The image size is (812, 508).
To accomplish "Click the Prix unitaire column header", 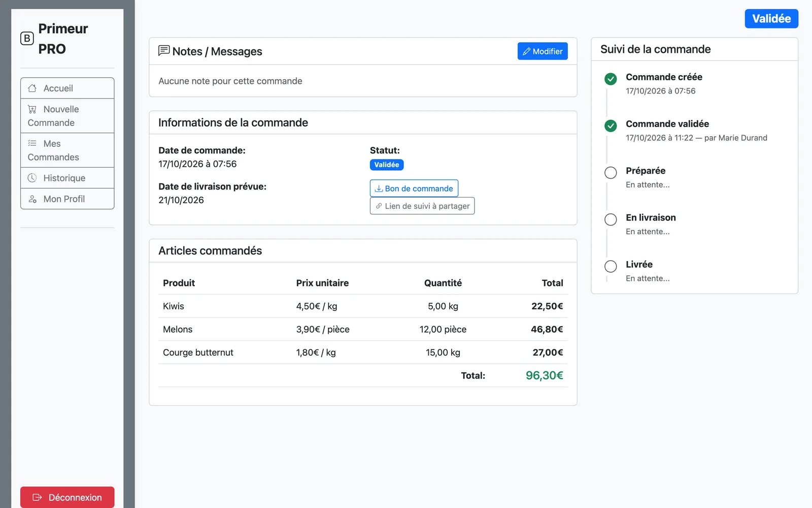I will [322, 283].
